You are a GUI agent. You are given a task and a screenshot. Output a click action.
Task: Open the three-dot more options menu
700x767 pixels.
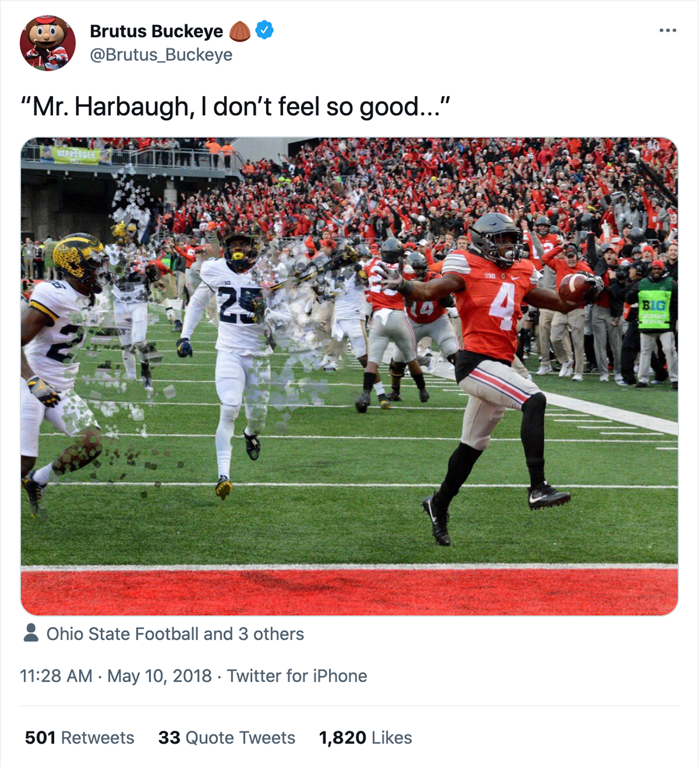pyautogui.click(x=667, y=30)
